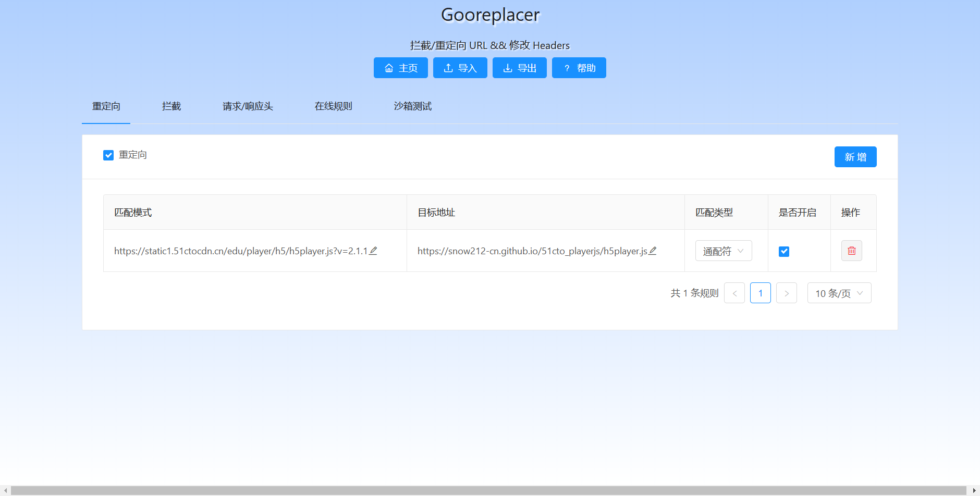This screenshot has width=980, height=496.
Task: Toggle the 重定向 master checkbox
Action: (108, 155)
